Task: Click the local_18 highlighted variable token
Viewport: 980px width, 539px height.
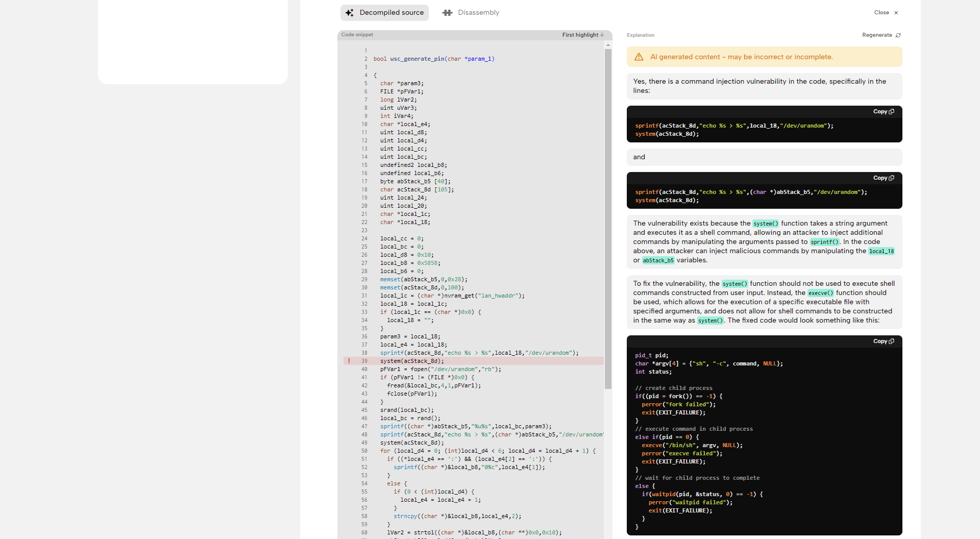Action: coord(881,251)
